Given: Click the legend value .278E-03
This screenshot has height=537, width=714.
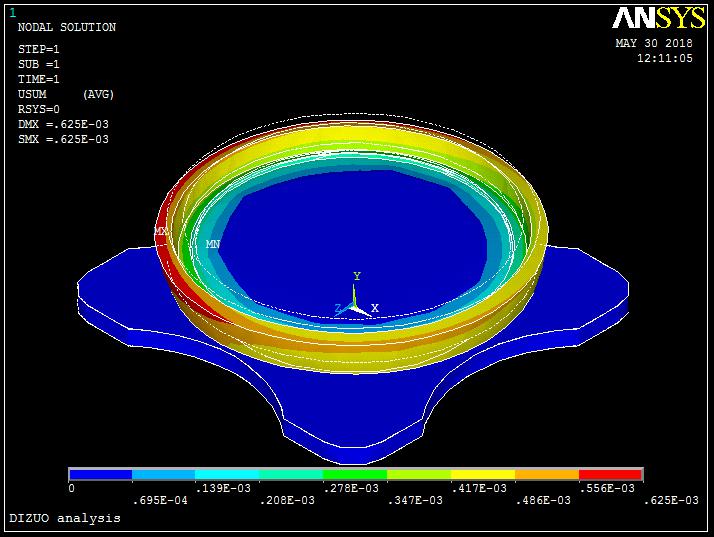Looking at the screenshot, I should [351, 488].
